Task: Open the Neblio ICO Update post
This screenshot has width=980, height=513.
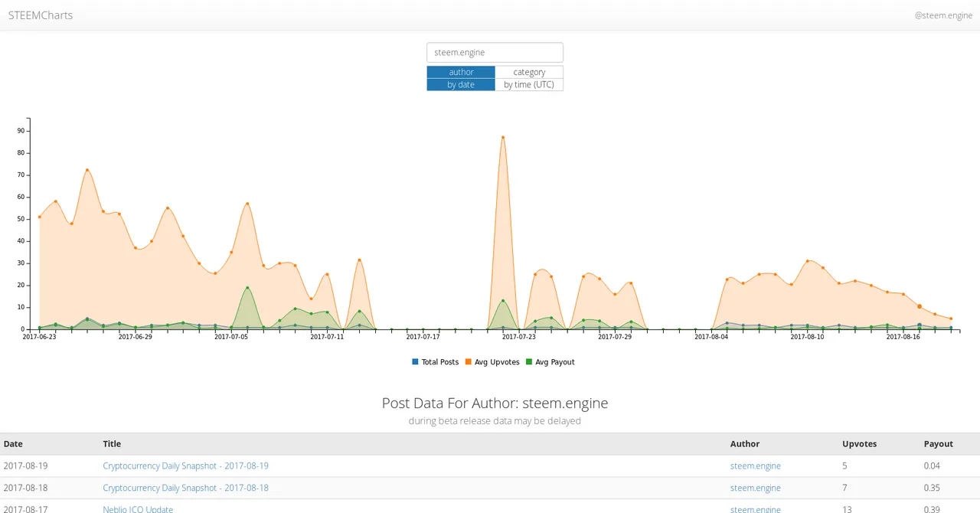Action: point(138,509)
